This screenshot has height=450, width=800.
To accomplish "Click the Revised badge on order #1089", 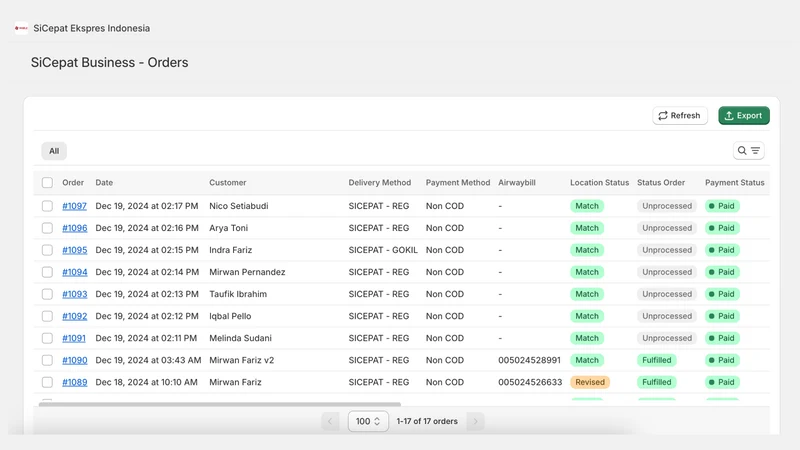I will (590, 382).
